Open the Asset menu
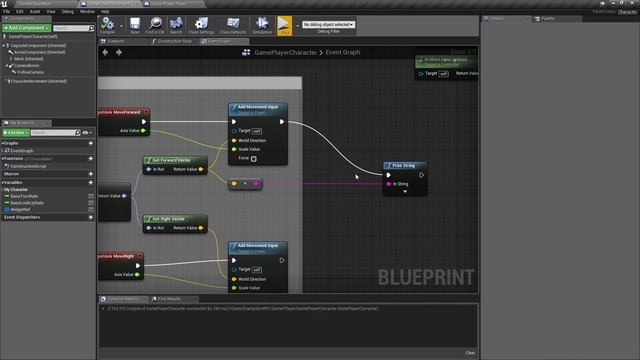This screenshot has height=360, width=640. pos(35,11)
